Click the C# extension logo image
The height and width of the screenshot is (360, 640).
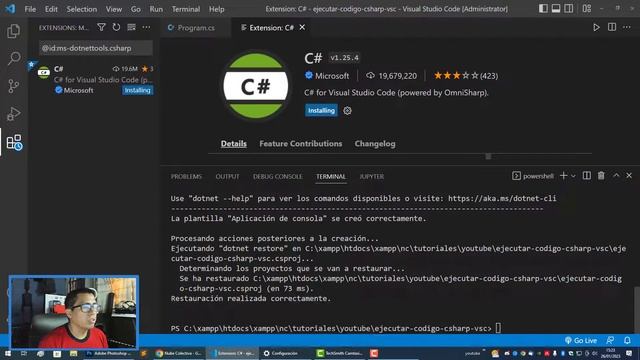pyautogui.click(x=256, y=86)
